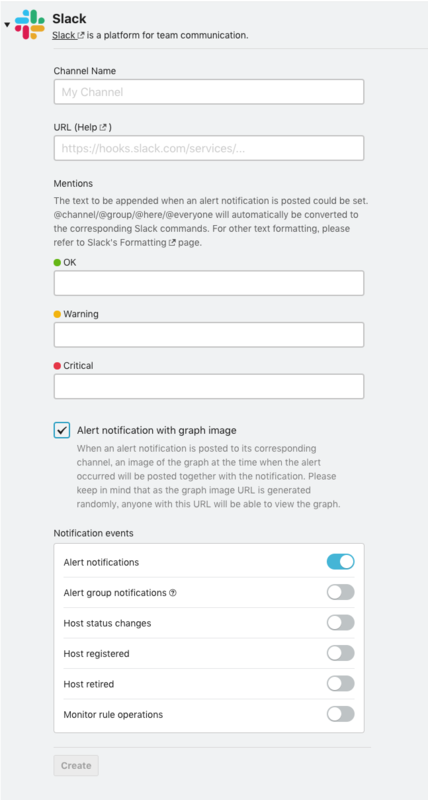Click the Warning mentions text field

tap(209, 335)
